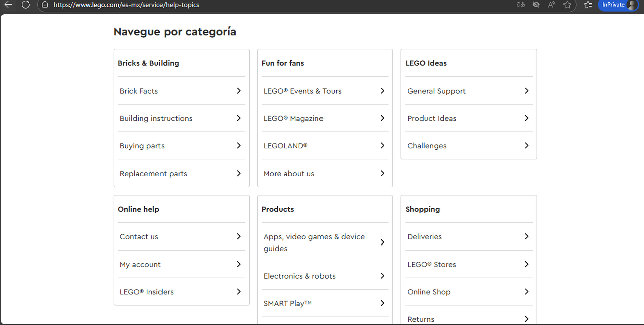644x325 pixels.
Task: Reload the page with the refresh icon
Action: 26,5
